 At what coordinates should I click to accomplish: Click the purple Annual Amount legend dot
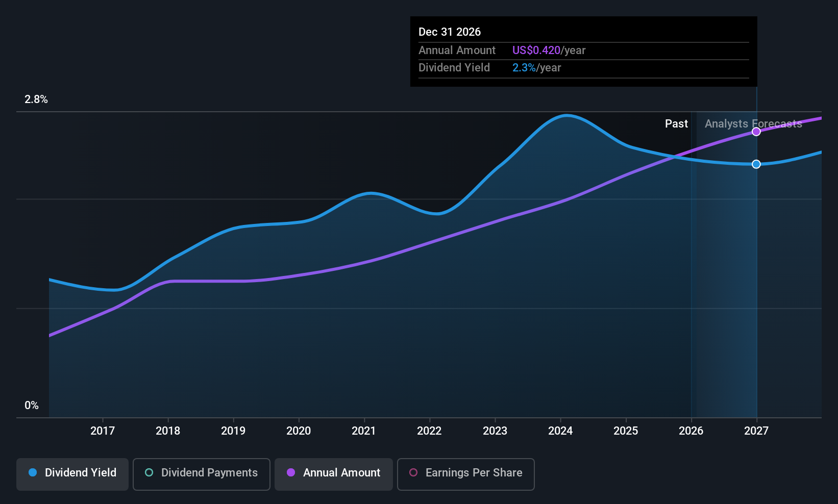pos(291,472)
